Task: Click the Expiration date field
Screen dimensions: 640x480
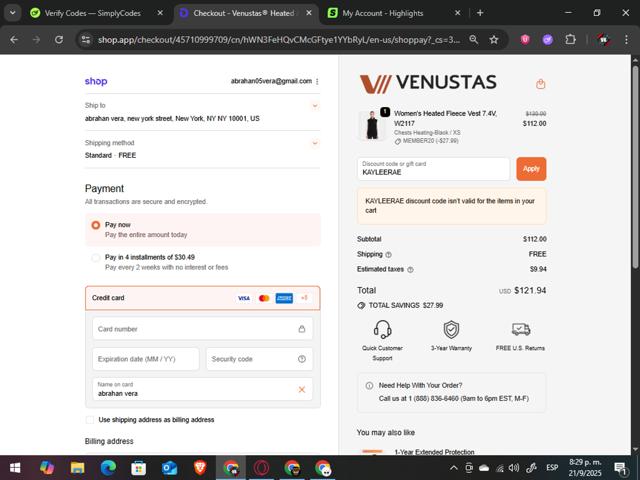Action: coord(146,359)
